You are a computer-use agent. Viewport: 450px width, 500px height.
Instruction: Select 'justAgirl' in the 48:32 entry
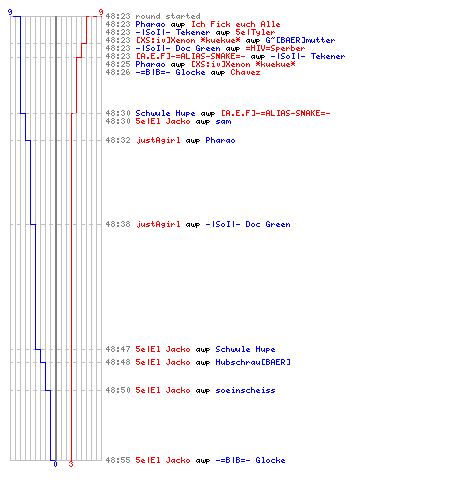pyautogui.click(x=158, y=140)
